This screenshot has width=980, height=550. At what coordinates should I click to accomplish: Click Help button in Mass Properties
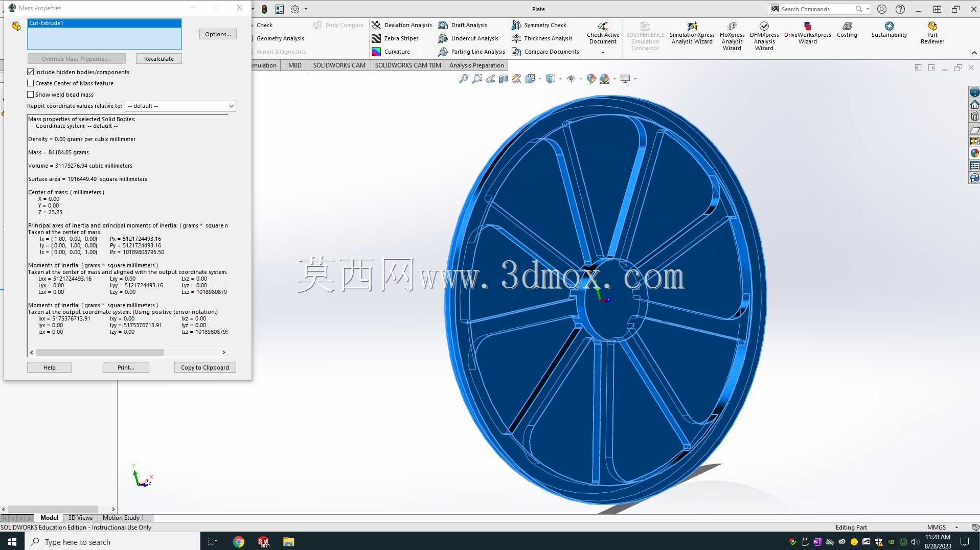[x=50, y=368]
